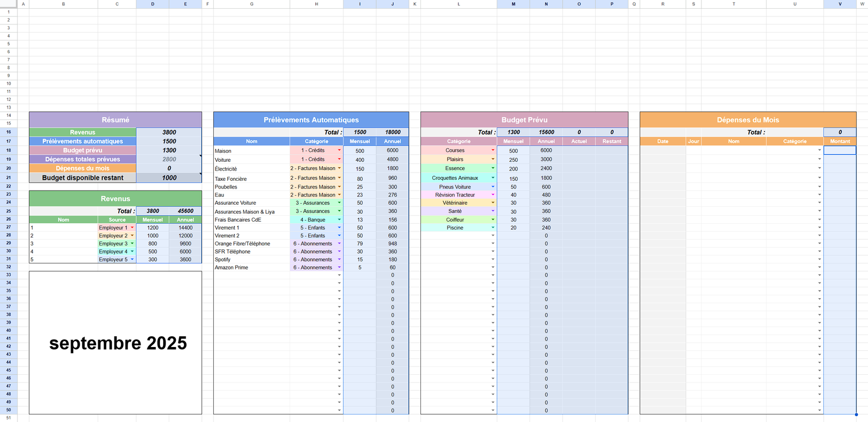Click the Maison monthly amount cell 500

(360, 151)
